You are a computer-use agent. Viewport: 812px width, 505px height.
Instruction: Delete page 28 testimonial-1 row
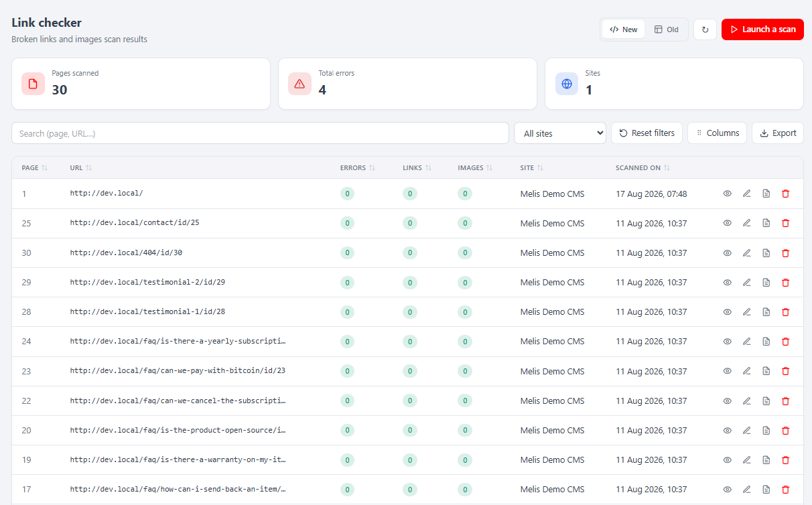786,312
